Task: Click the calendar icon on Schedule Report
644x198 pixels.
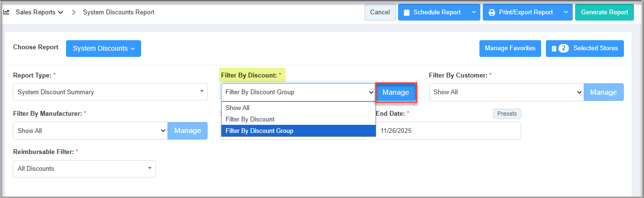Action: [407, 12]
